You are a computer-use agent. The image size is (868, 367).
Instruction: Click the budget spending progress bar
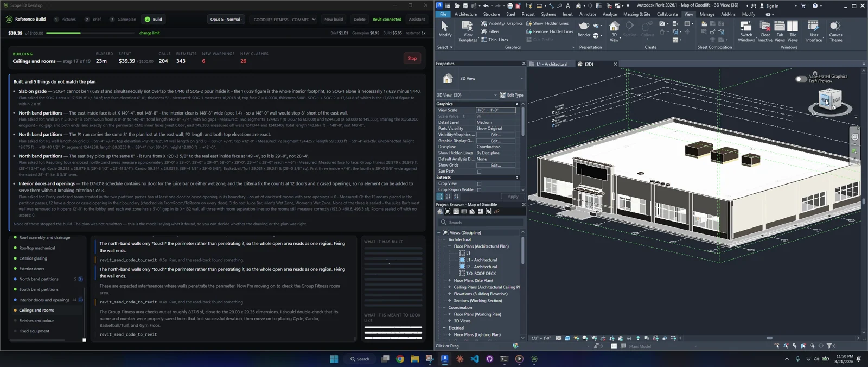pyautogui.click(x=91, y=33)
